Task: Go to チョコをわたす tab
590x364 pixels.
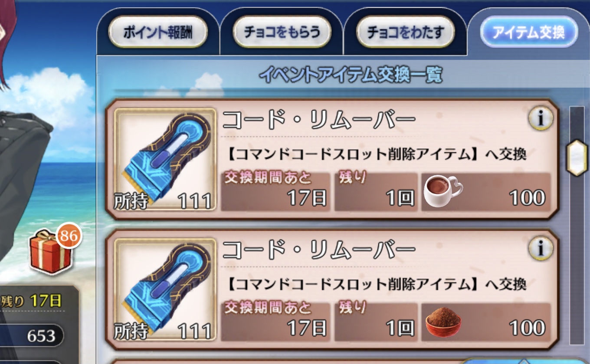Action: tap(405, 33)
